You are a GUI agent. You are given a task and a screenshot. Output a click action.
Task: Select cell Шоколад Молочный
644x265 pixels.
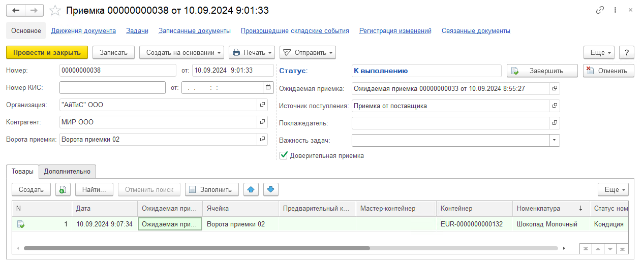pos(550,224)
